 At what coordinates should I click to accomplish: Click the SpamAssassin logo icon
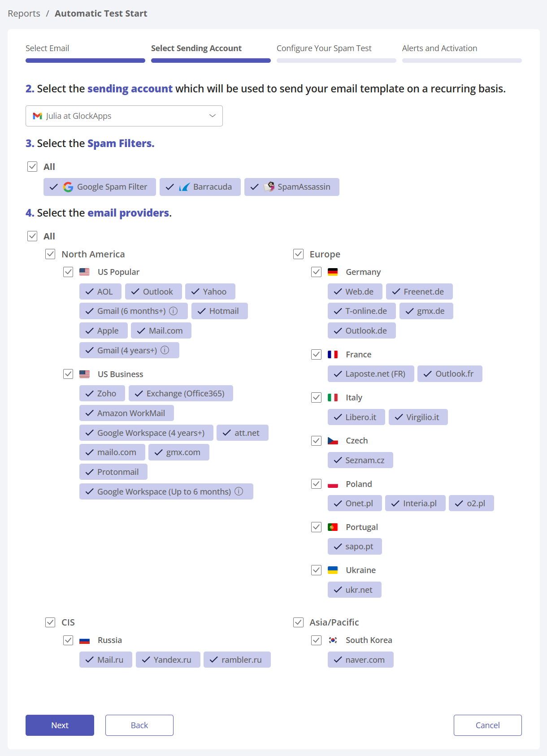tap(269, 187)
